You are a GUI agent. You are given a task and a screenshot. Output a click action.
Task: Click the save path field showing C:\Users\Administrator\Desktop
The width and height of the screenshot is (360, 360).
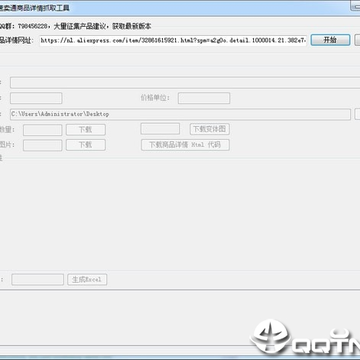[180, 114]
